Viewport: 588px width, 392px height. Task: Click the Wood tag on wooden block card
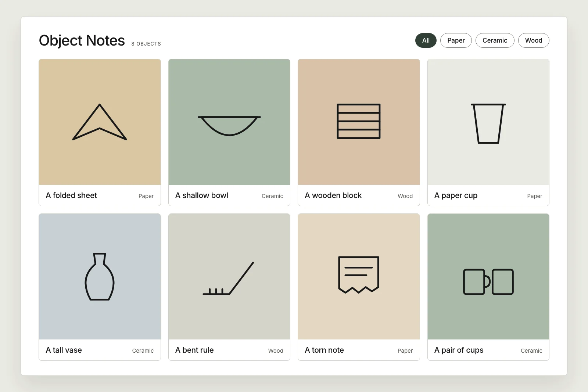[x=405, y=196]
